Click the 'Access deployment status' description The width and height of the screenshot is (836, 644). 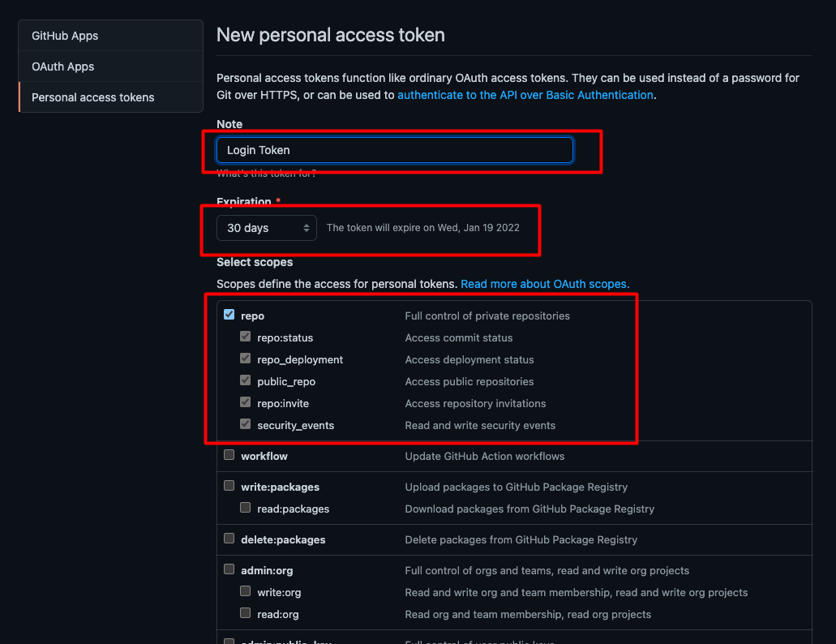469,360
